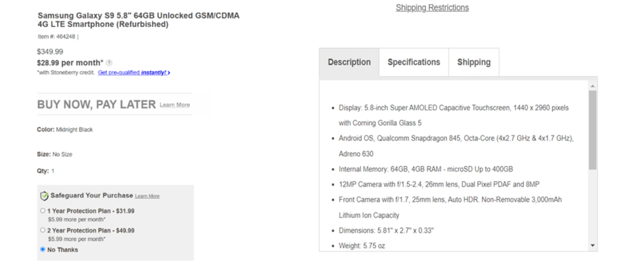This screenshot has height=268, width=644.
Task: View the Description tab
Action: pyautogui.click(x=349, y=62)
